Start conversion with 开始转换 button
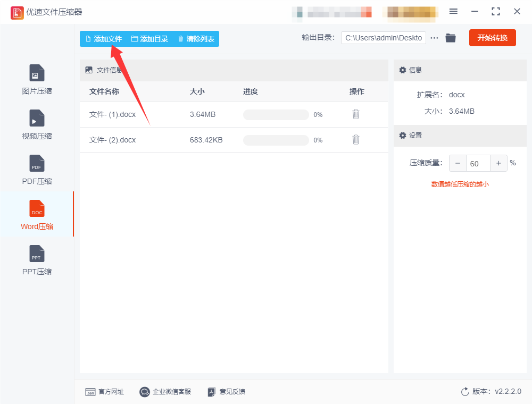The width and height of the screenshot is (532, 404). pyautogui.click(x=492, y=38)
